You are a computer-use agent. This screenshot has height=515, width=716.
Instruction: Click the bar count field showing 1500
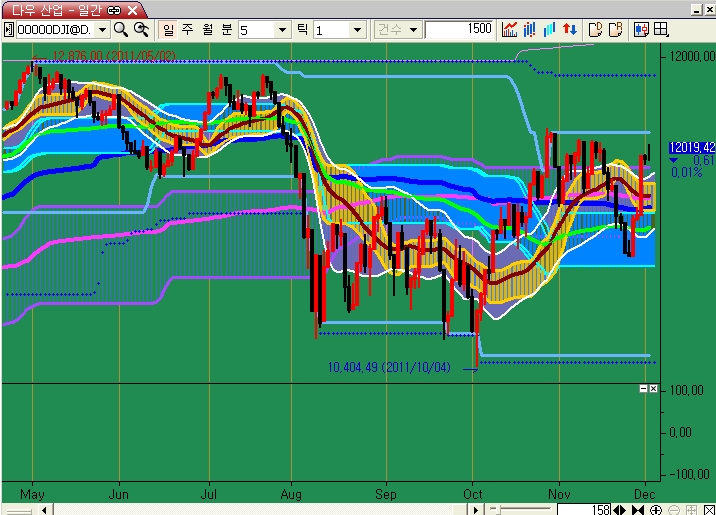tap(459, 30)
